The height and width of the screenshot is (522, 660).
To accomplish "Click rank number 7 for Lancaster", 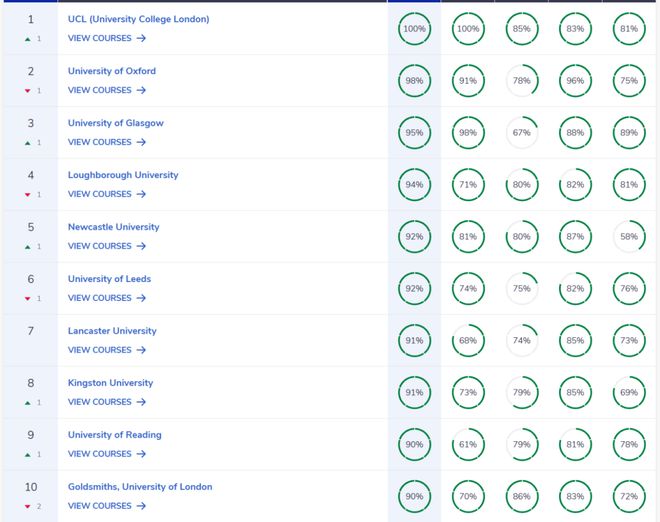I will [x=31, y=331].
